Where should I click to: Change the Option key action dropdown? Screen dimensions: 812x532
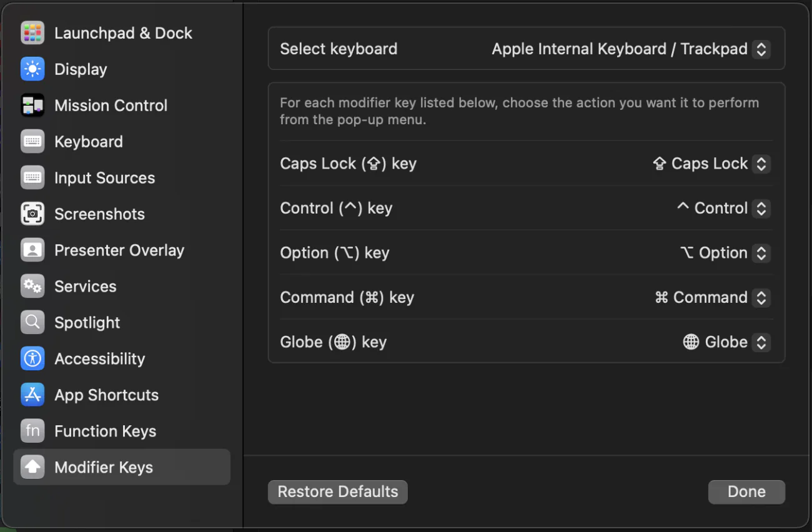(x=725, y=253)
